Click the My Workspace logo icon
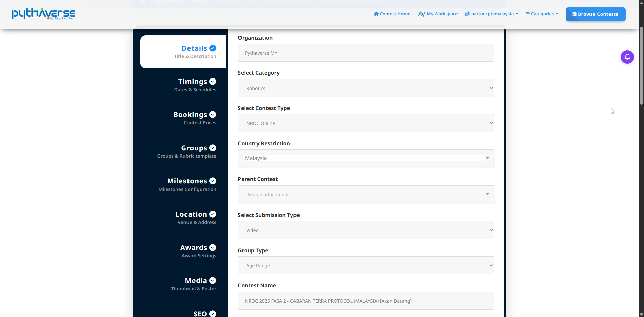644x317 pixels. (x=422, y=14)
